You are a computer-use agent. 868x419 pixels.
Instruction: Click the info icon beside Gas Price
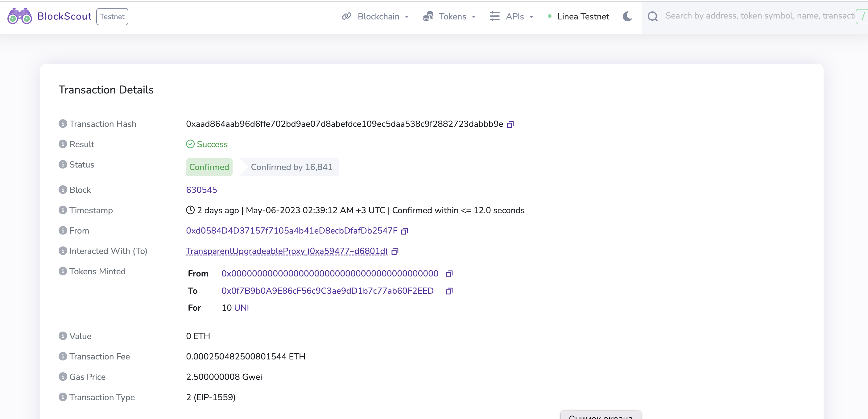click(63, 376)
